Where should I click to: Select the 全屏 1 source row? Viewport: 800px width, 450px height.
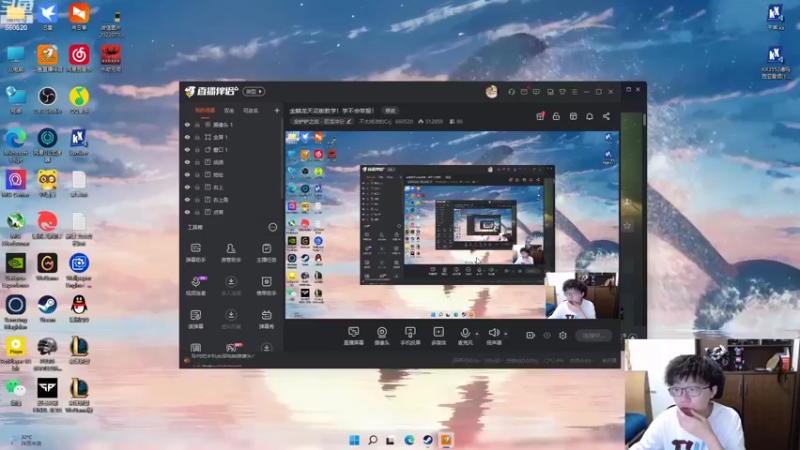231,137
